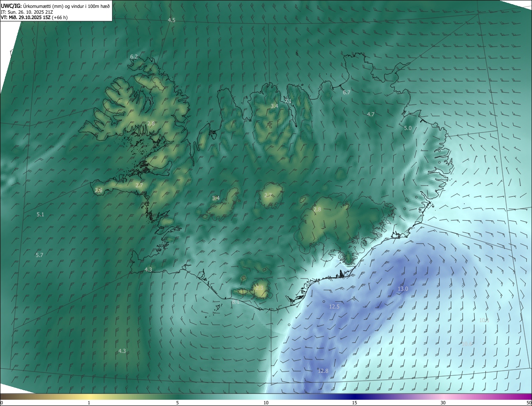Click the 7.1 value label
The image size is (532, 406).
[x=288, y=101]
